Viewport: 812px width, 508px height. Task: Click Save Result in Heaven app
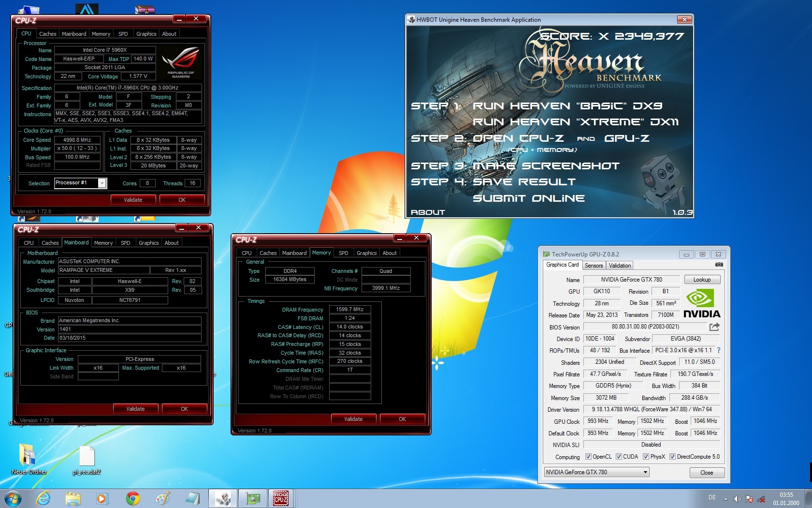524,182
